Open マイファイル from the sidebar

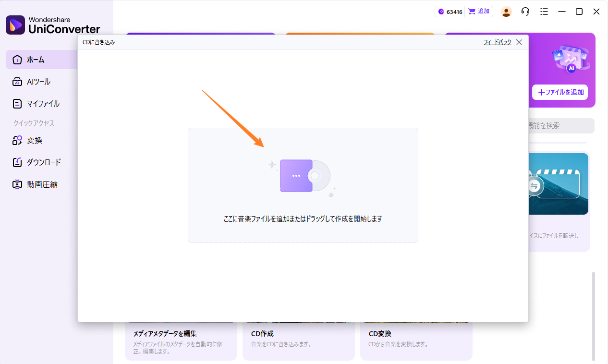pos(16,104)
